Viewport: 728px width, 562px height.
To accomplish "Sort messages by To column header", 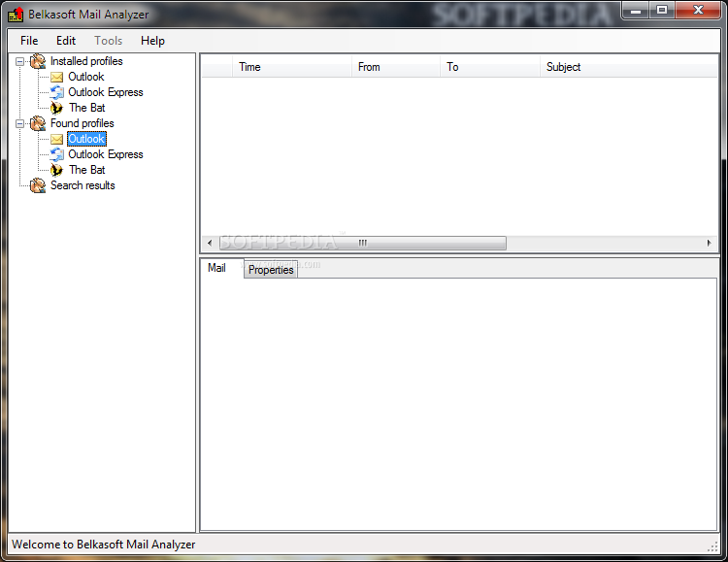I will click(x=490, y=67).
